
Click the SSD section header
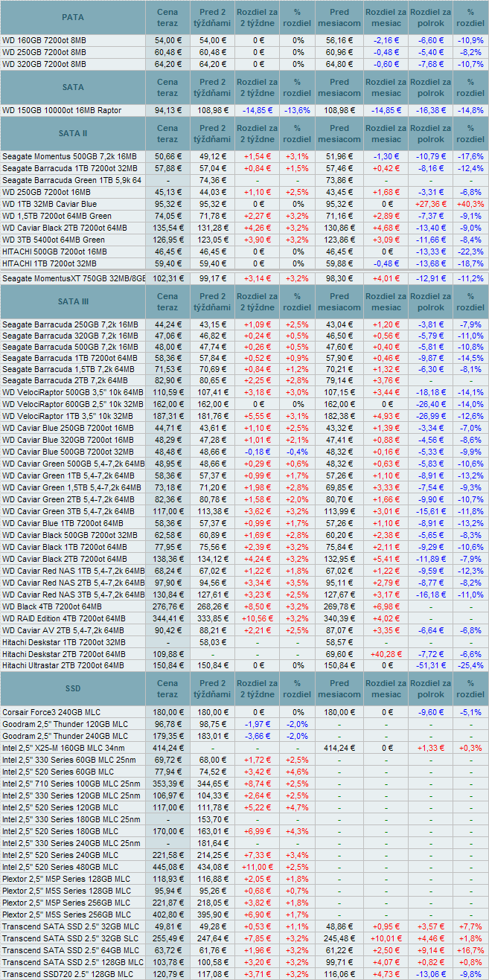(73, 688)
